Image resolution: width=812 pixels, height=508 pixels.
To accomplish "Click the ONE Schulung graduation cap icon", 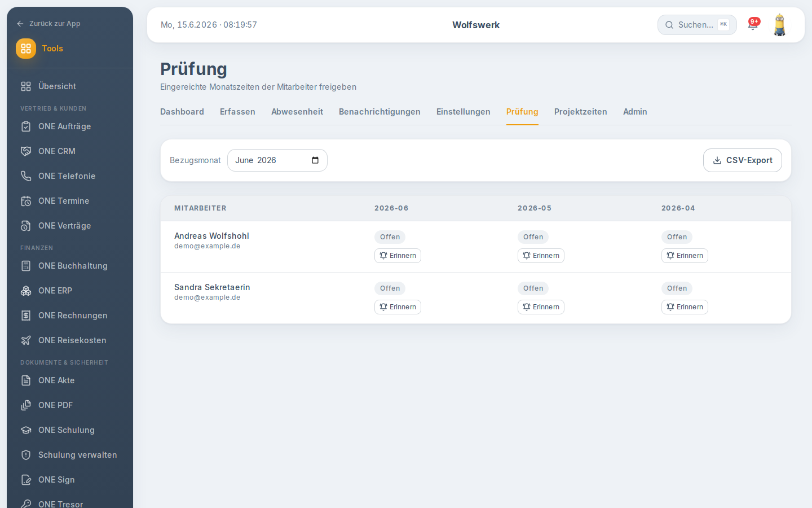I will (26, 430).
